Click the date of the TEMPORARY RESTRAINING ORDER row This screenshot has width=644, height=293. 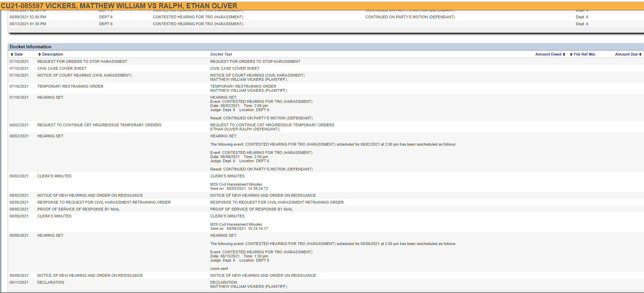[19, 86]
